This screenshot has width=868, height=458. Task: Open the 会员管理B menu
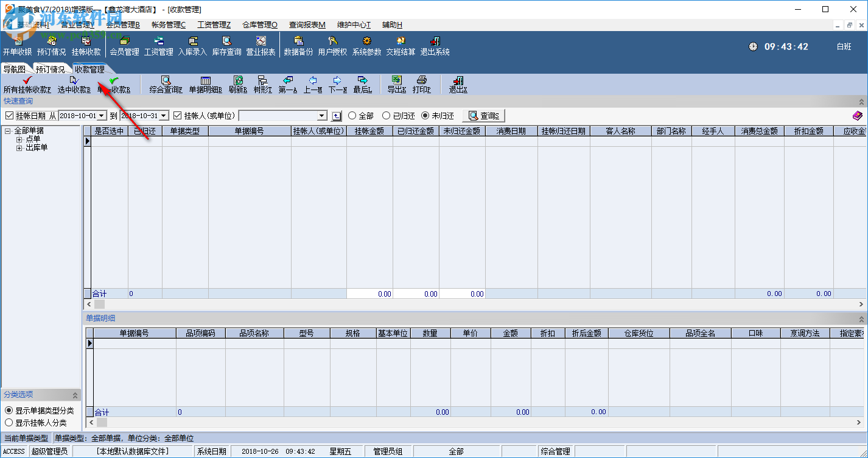123,25
